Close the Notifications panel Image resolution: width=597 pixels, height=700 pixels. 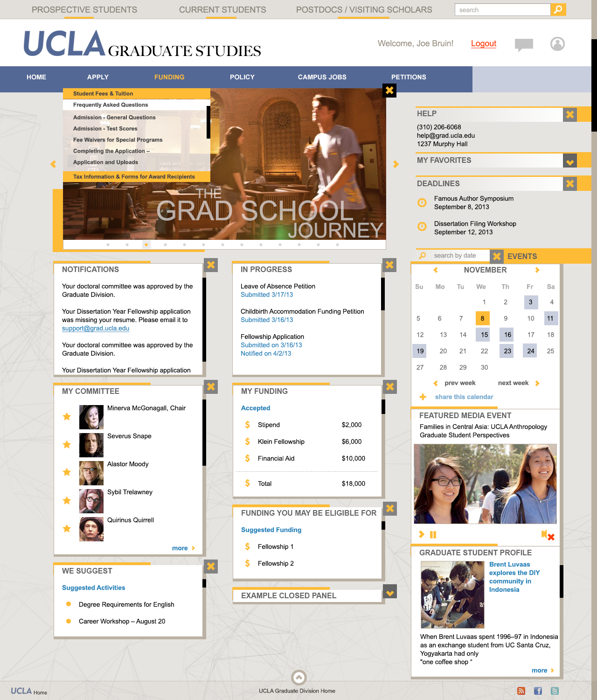(x=211, y=265)
